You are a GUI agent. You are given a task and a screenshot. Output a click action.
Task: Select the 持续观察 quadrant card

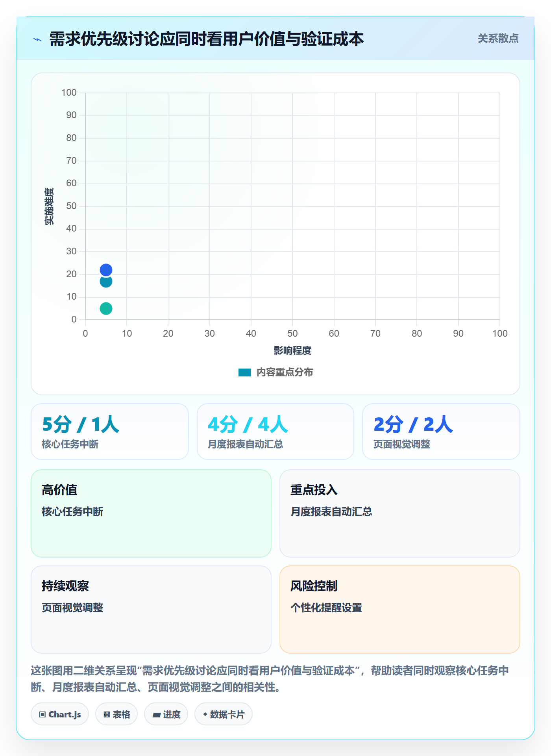click(x=151, y=610)
